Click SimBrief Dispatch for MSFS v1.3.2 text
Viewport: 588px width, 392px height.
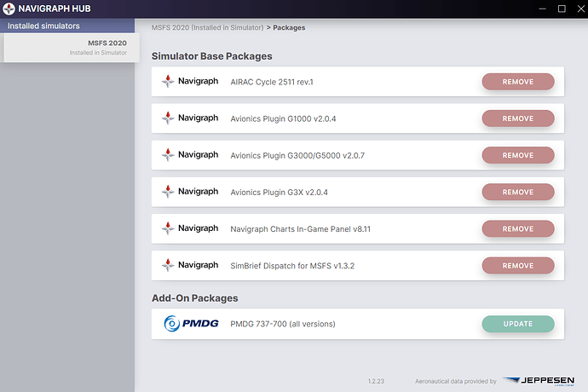pos(292,266)
